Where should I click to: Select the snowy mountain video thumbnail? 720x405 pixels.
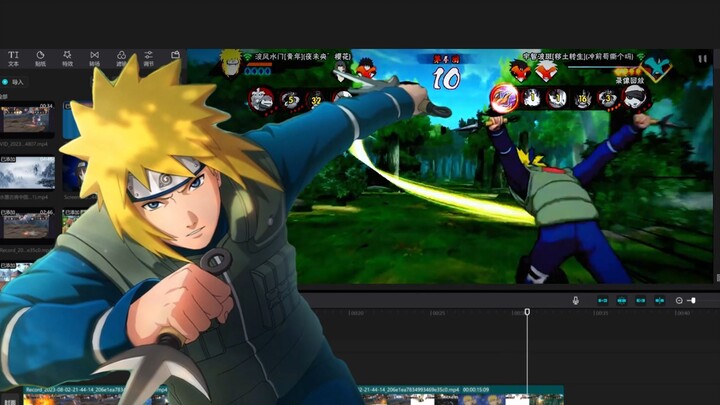tap(28, 173)
